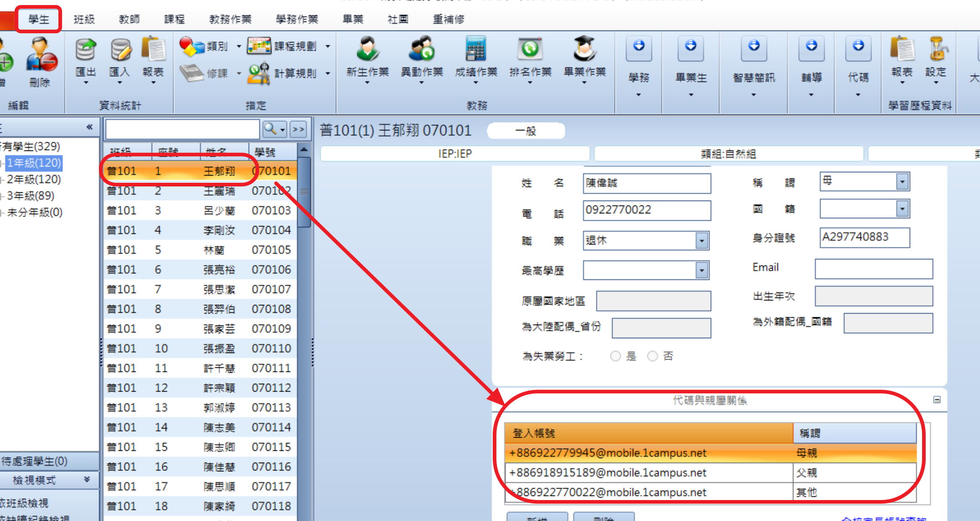Click the IEP:IEP tag
The image size is (980, 521).
tap(455, 154)
